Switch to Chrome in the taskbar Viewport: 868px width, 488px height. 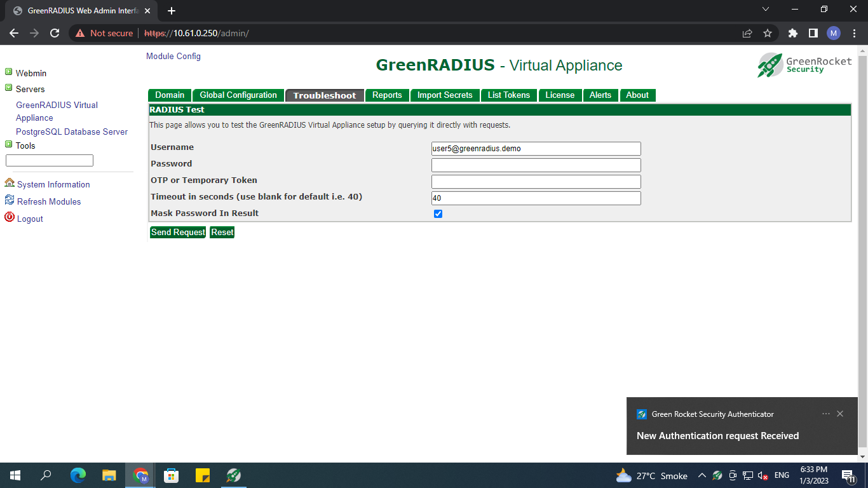tap(140, 475)
